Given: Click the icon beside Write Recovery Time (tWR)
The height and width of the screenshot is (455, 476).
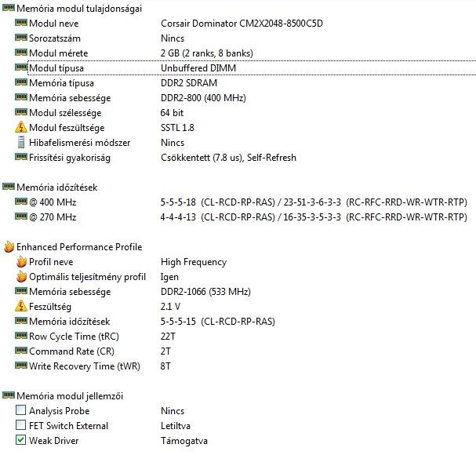Looking at the screenshot, I should [21, 365].
